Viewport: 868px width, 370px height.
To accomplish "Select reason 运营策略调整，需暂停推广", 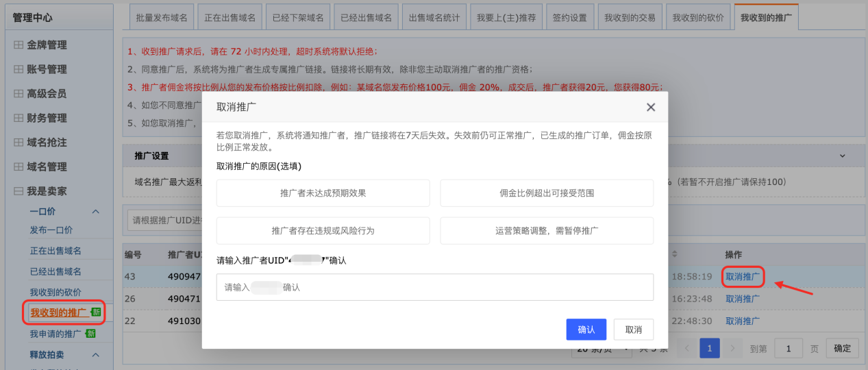I will coord(547,231).
